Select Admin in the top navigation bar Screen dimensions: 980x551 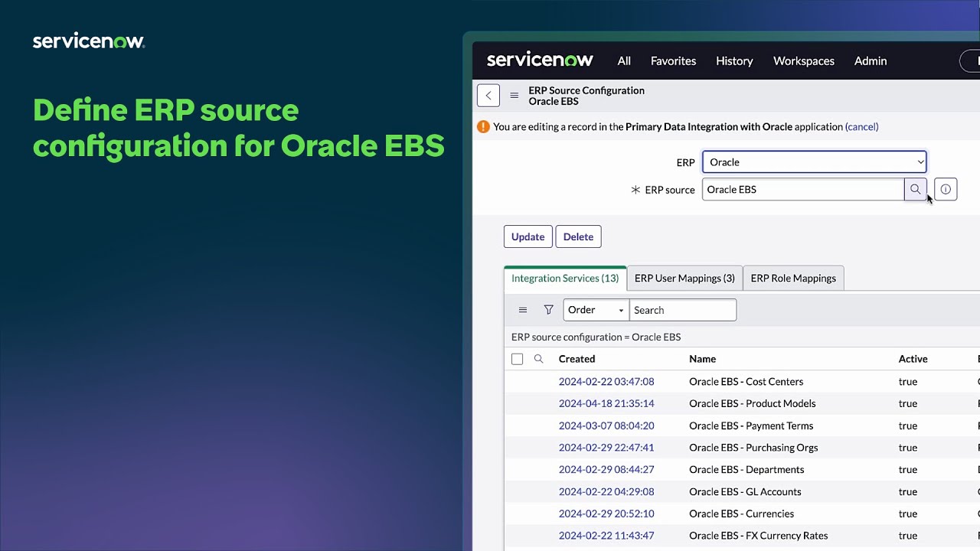tap(870, 60)
